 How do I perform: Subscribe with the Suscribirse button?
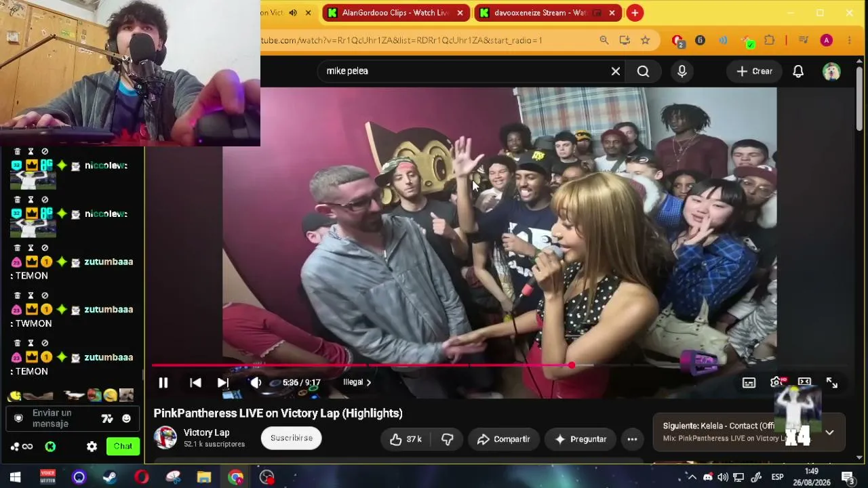pos(292,438)
